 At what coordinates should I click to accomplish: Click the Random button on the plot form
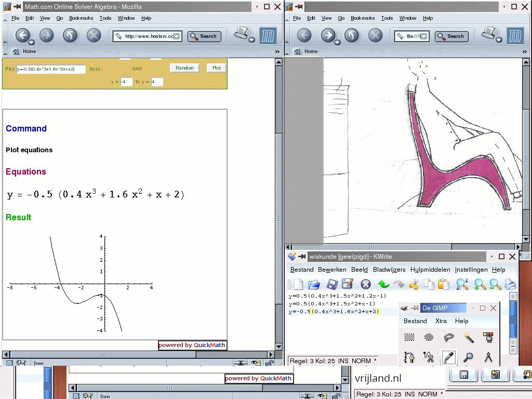coord(184,68)
